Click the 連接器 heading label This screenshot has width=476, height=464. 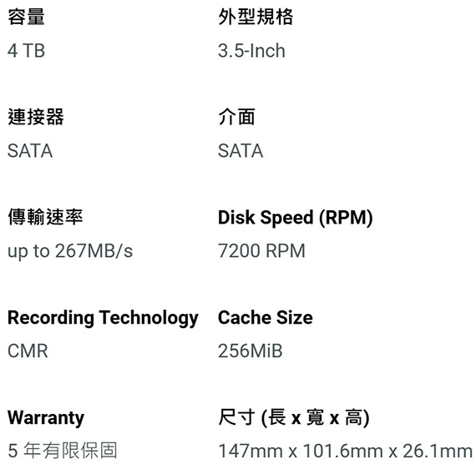click(x=36, y=117)
